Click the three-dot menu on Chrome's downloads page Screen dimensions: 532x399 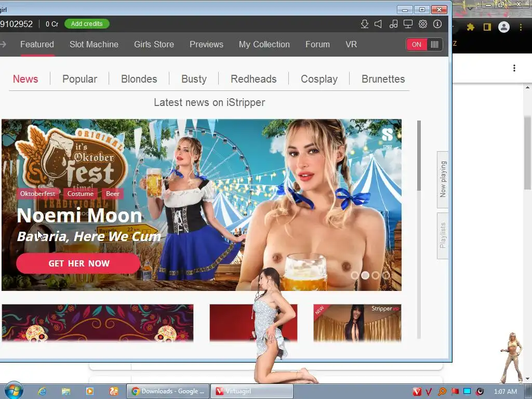coord(514,68)
